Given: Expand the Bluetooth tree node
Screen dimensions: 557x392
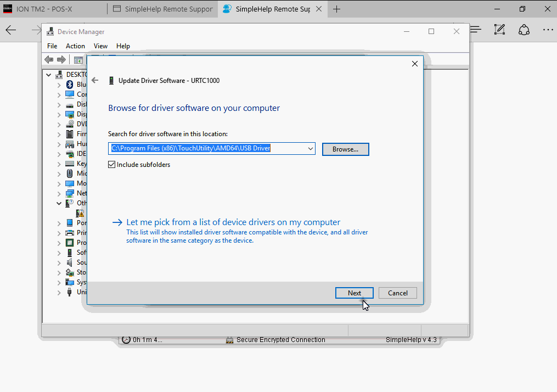Looking at the screenshot, I should coord(59,84).
